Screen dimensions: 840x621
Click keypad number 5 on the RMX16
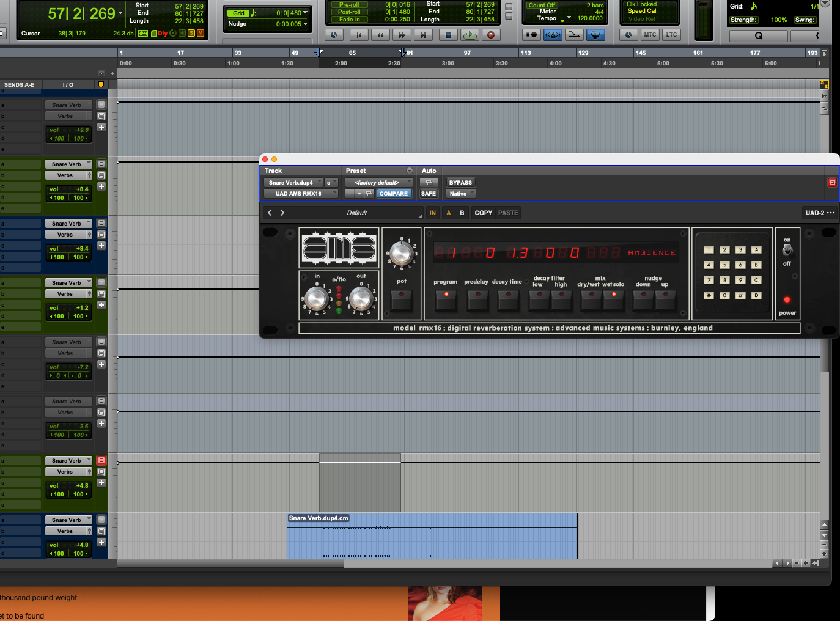point(724,265)
